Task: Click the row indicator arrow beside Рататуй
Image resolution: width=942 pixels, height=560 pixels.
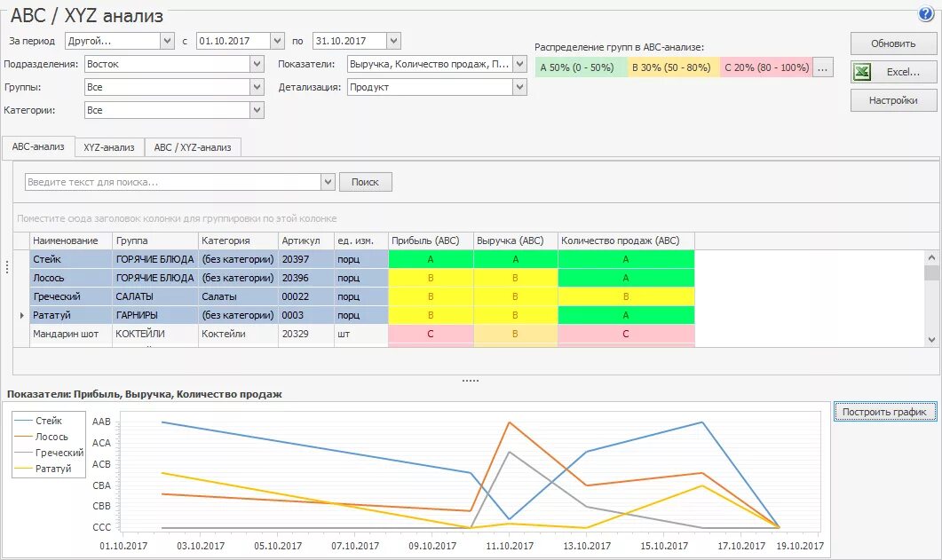Action: (21, 315)
